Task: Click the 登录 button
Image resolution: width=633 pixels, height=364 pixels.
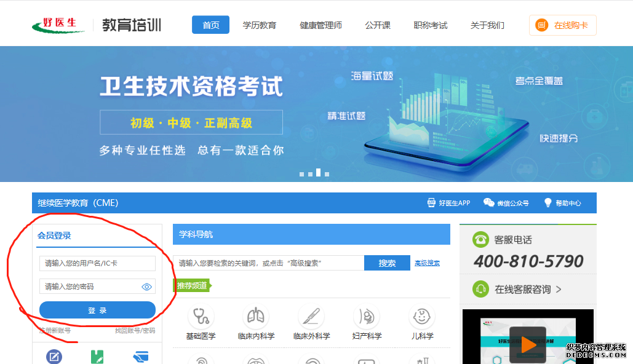Action: point(97,310)
